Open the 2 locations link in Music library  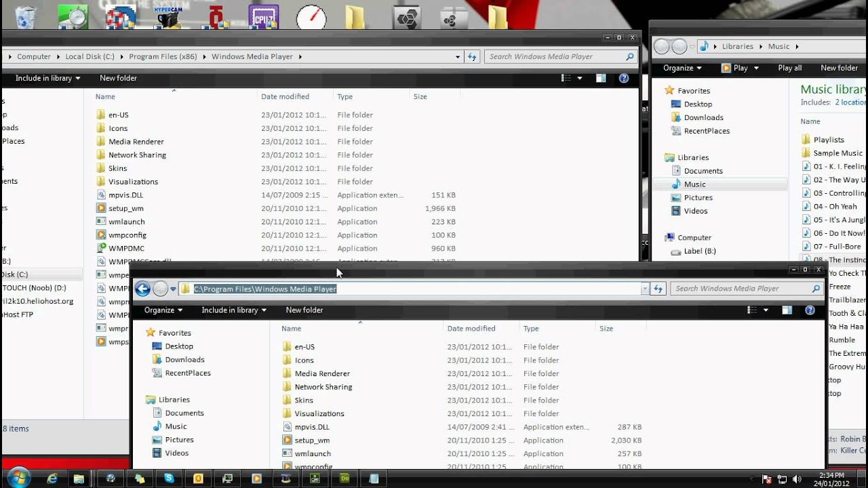pos(851,103)
